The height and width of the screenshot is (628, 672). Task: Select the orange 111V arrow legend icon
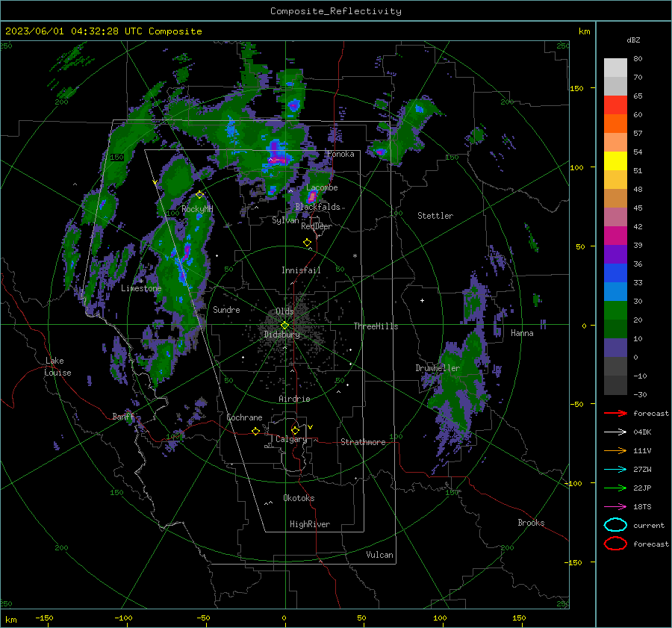coord(615,450)
